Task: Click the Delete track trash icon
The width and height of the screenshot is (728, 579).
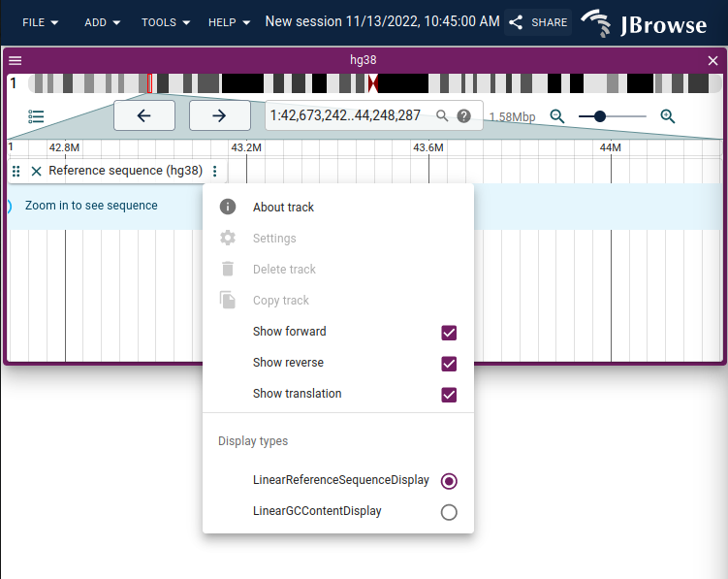Action: click(228, 269)
